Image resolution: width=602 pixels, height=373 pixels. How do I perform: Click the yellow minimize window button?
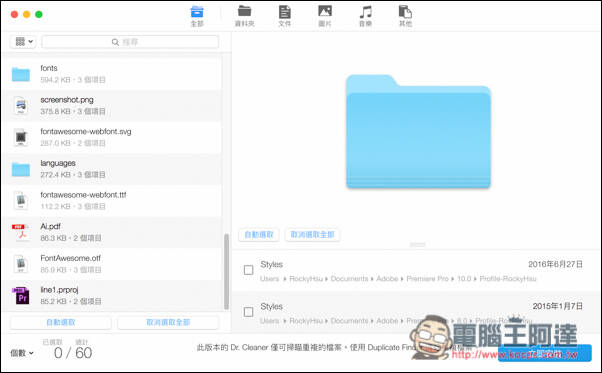click(26, 14)
